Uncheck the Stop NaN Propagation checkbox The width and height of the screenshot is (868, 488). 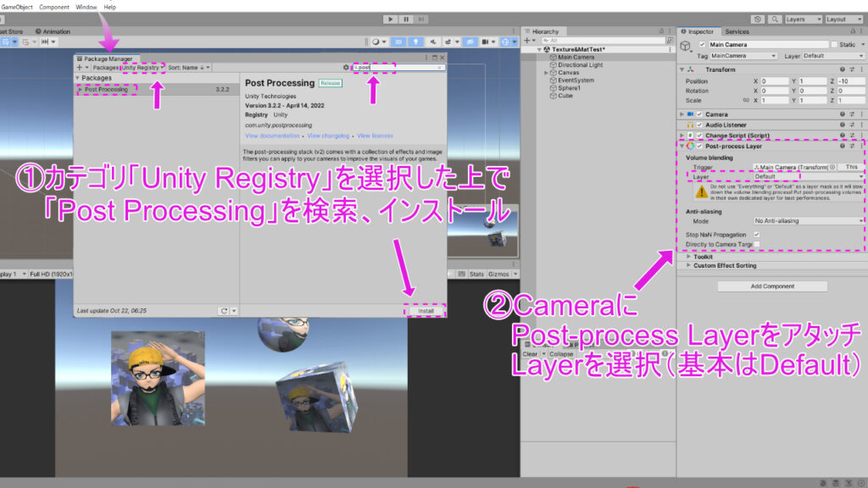[x=756, y=233]
